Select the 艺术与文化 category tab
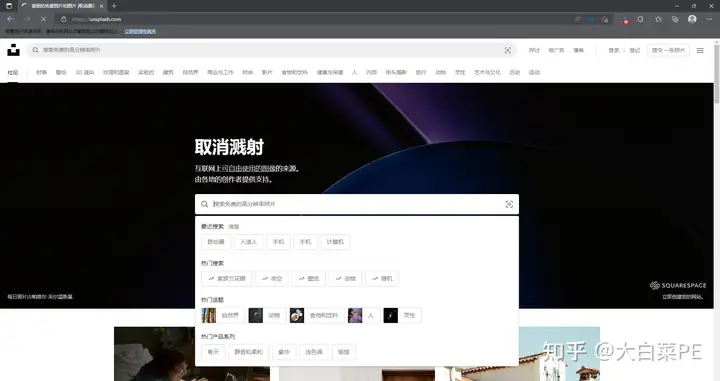Image resolution: width=720 pixels, height=381 pixels. [487, 73]
